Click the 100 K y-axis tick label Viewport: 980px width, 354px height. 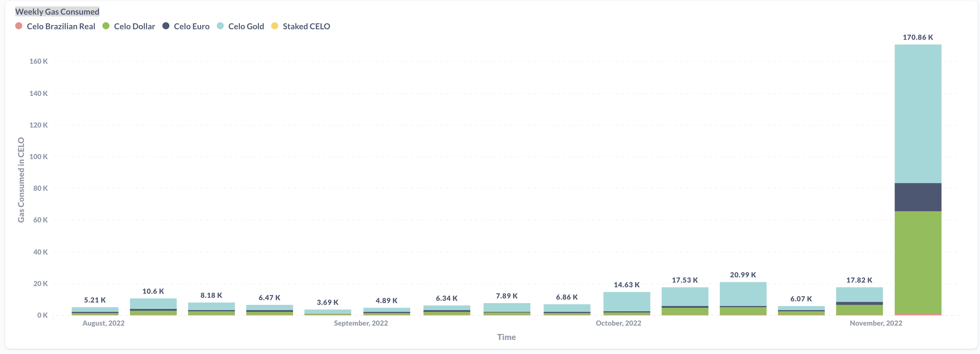[38, 157]
